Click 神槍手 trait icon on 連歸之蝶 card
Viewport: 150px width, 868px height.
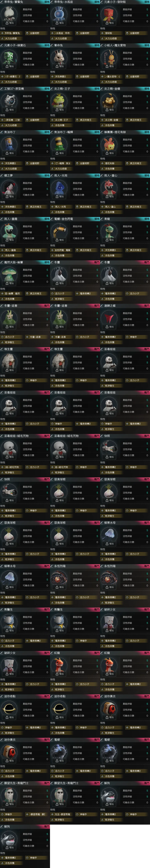tap(127, 337)
